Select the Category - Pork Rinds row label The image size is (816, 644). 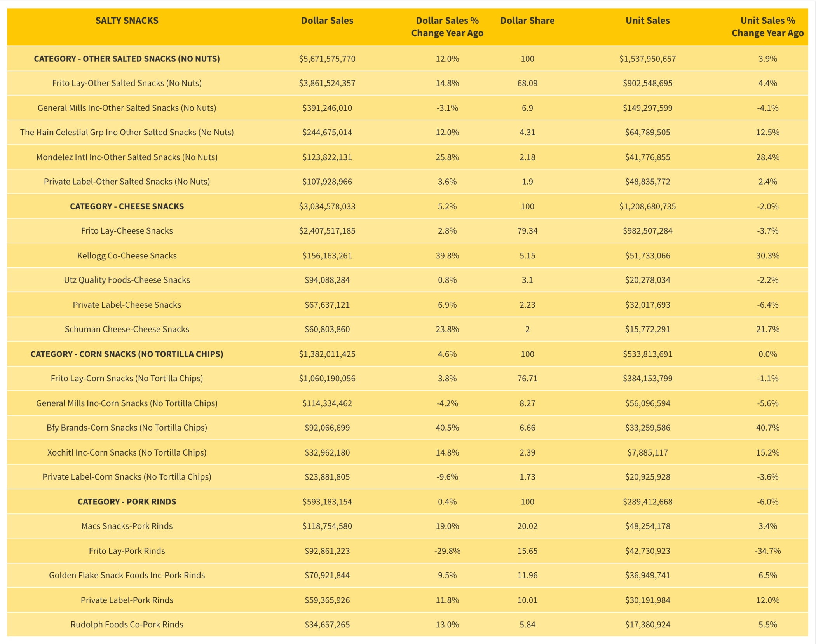coord(127,502)
